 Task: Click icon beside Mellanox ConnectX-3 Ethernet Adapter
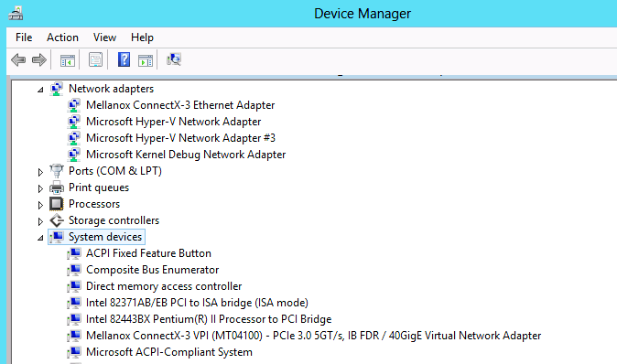(x=73, y=105)
